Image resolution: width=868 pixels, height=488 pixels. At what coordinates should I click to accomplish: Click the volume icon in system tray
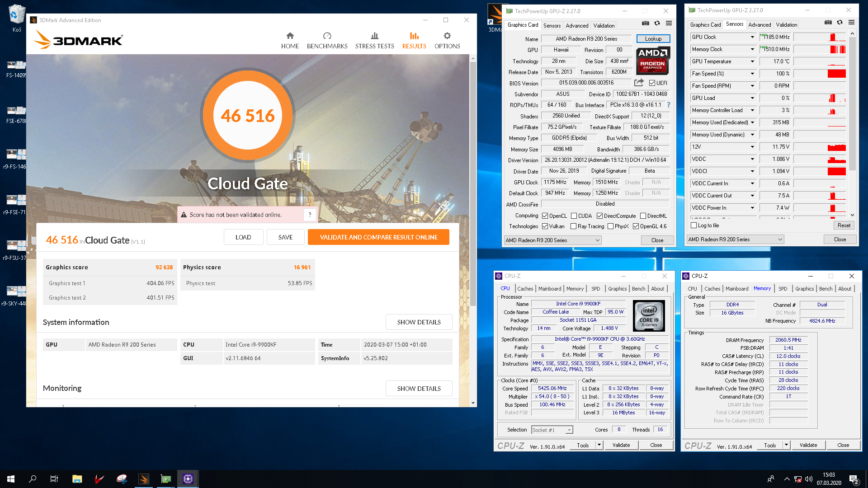click(x=809, y=479)
